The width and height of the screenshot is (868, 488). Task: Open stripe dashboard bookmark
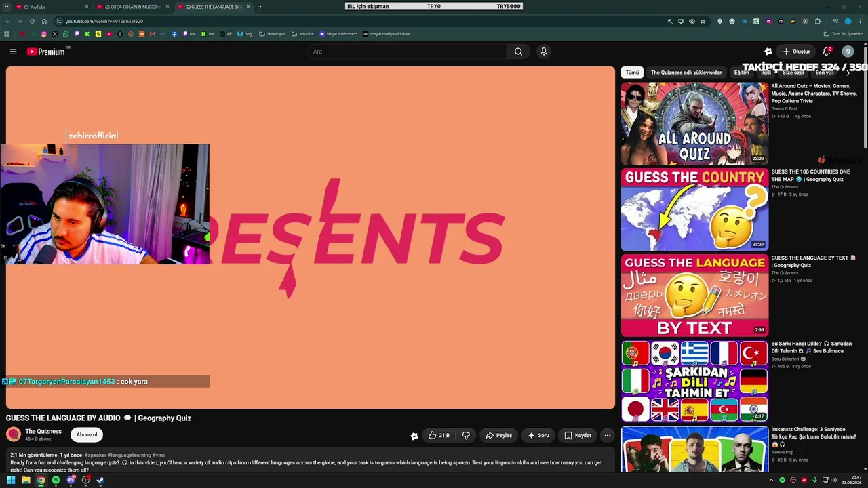click(338, 34)
